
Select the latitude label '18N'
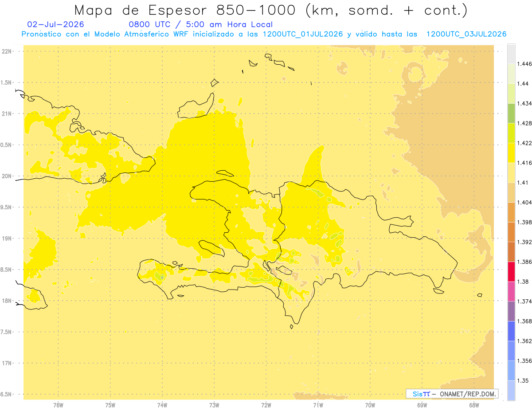7,301
